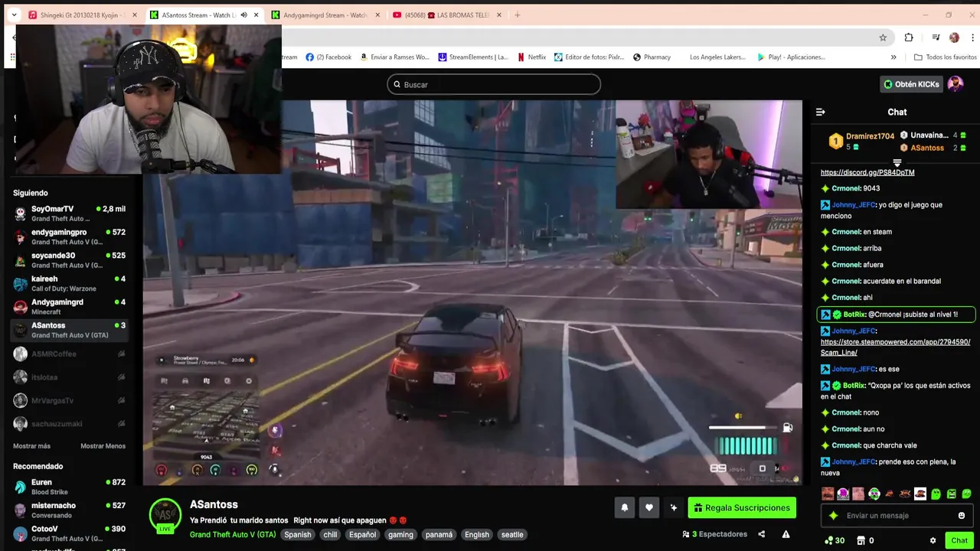Switch to the ASantoss Stream tab
This screenshot has height=551, width=980.
click(204, 15)
